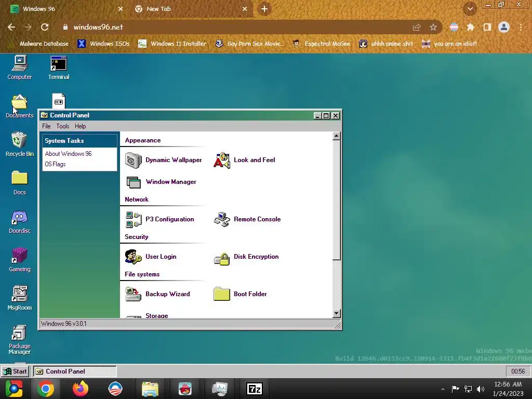This screenshot has width=532, height=399.
Task: Open Chrome extensions puzzle icon
Action: [x=470, y=27]
